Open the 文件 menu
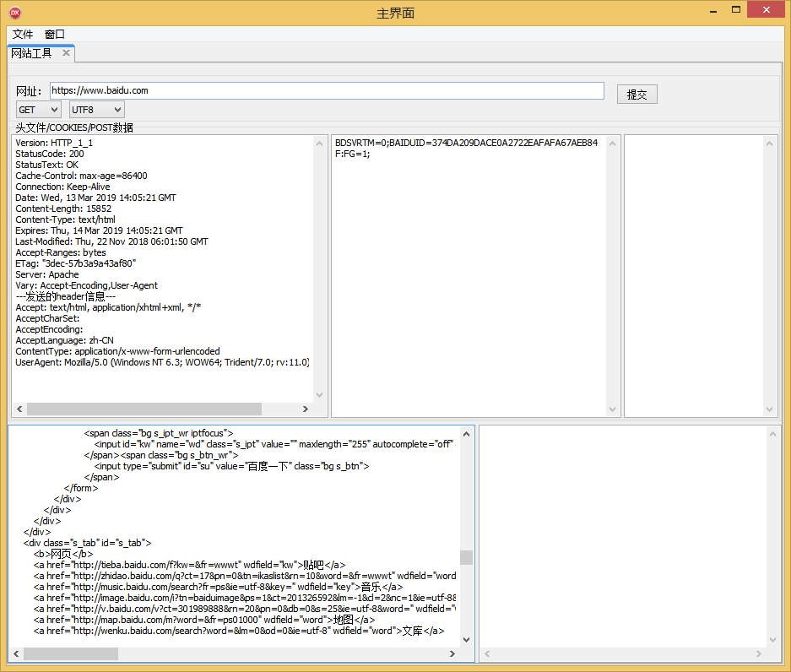The width and height of the screenshot is (791, 672). tap(23, 35)
